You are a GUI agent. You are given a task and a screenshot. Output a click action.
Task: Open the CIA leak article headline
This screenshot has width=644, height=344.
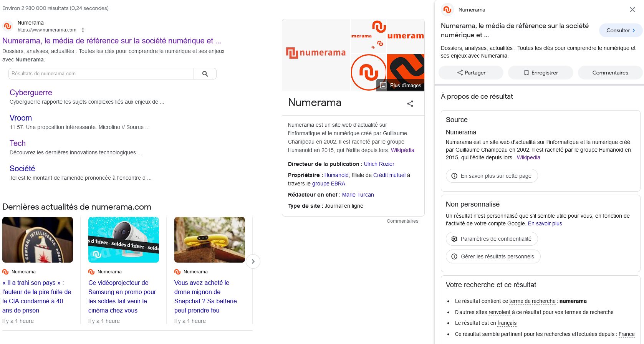click(x=36, y=296)
